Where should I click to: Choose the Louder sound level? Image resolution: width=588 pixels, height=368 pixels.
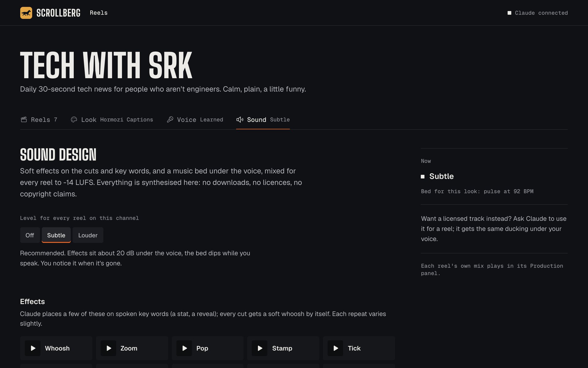88,235
